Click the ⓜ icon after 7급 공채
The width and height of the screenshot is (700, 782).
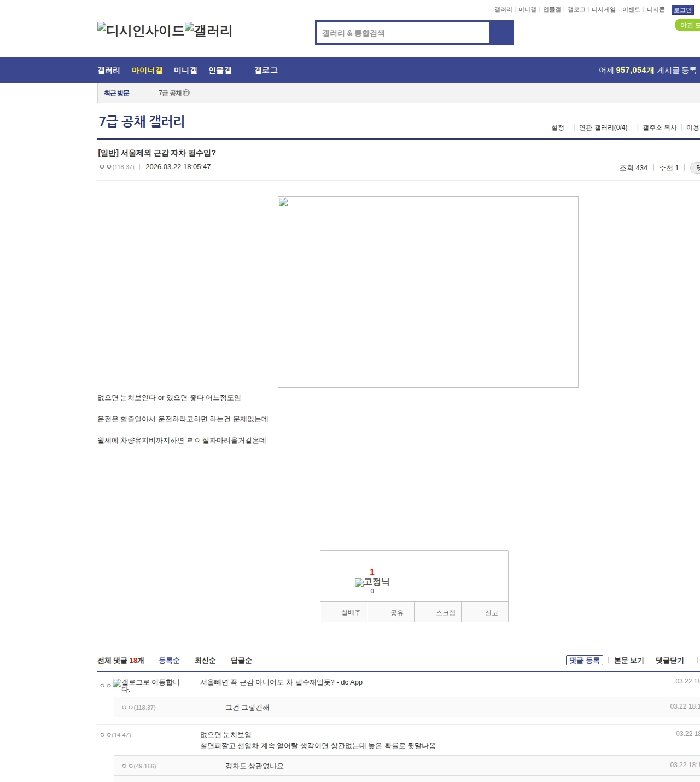point(186,93)
